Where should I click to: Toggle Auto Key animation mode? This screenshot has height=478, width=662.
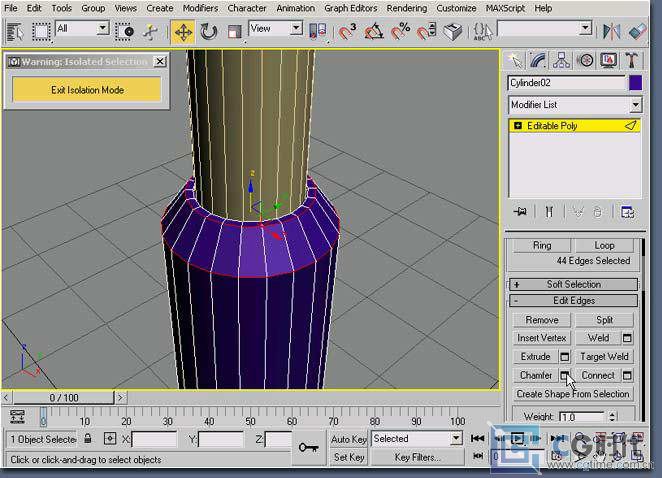[x=348, y=439]
